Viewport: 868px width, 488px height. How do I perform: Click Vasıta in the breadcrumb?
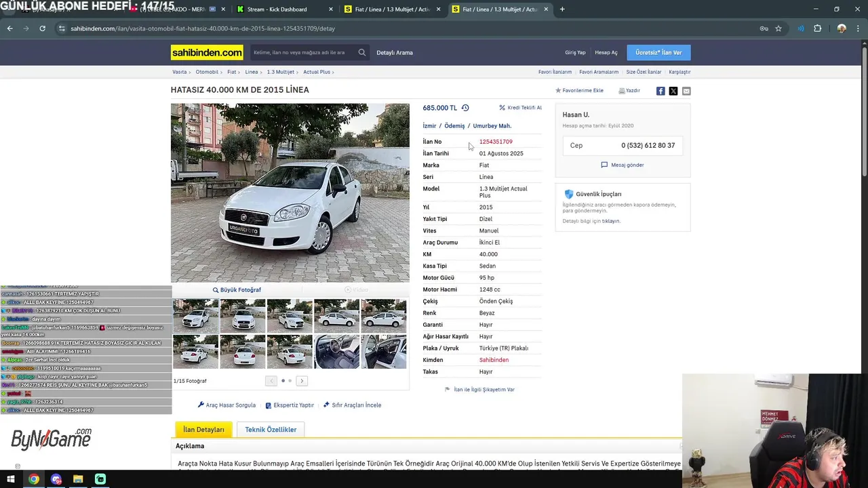tap(179, 72)
